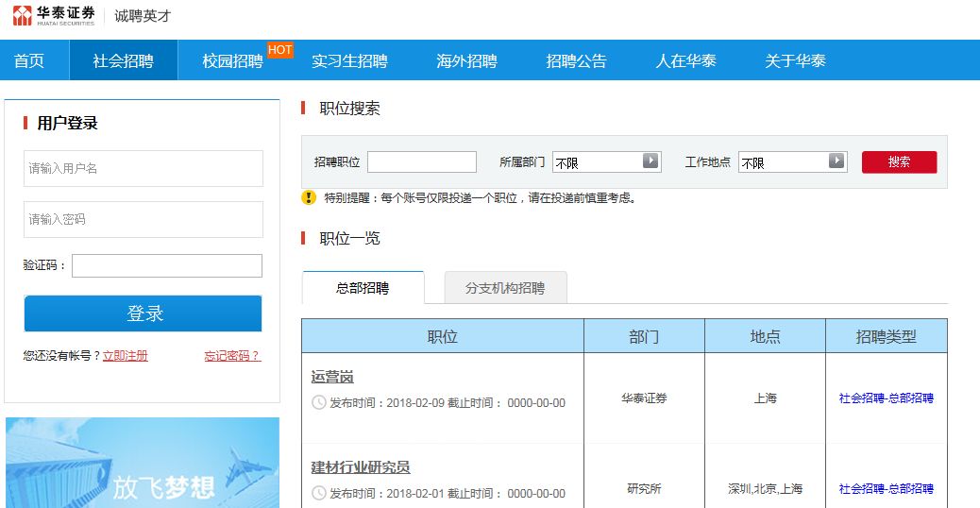Click the 职位 column header
The height and width of the screenshot is (508, 980).
pos(443,336)
